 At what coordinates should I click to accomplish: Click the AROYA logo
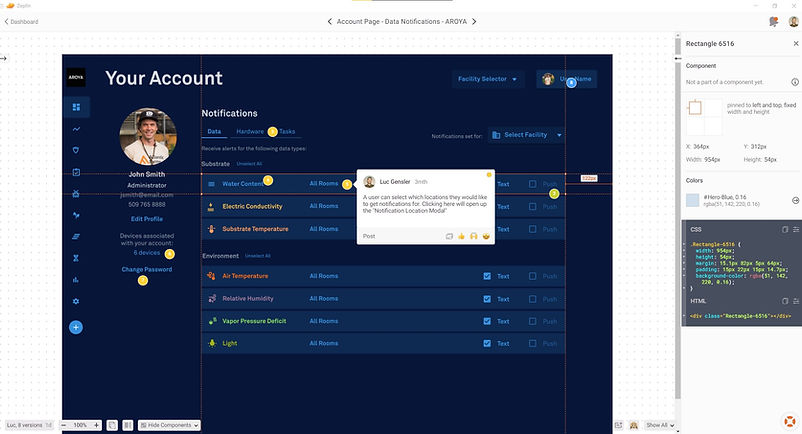(76, 77)
